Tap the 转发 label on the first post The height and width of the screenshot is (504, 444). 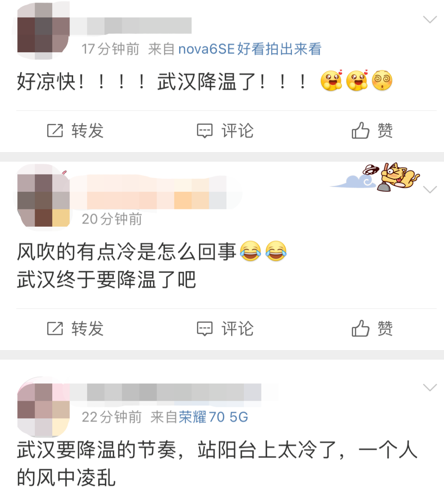(x=88, y=131)
